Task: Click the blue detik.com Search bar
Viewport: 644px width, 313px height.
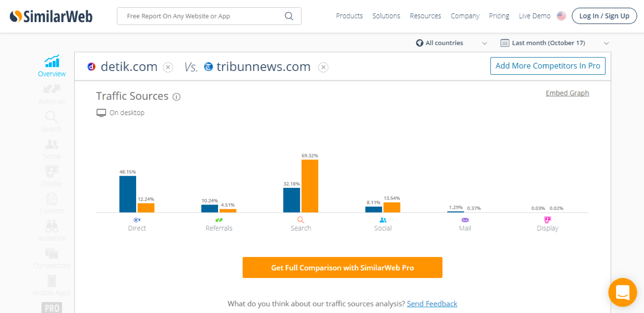Action: (292, 200)
